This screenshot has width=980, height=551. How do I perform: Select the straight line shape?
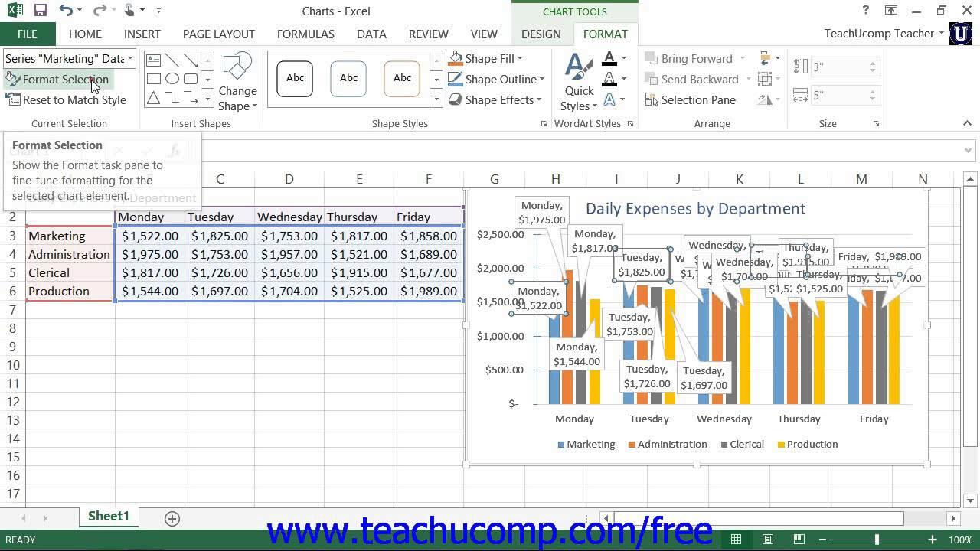click(172, 60)
